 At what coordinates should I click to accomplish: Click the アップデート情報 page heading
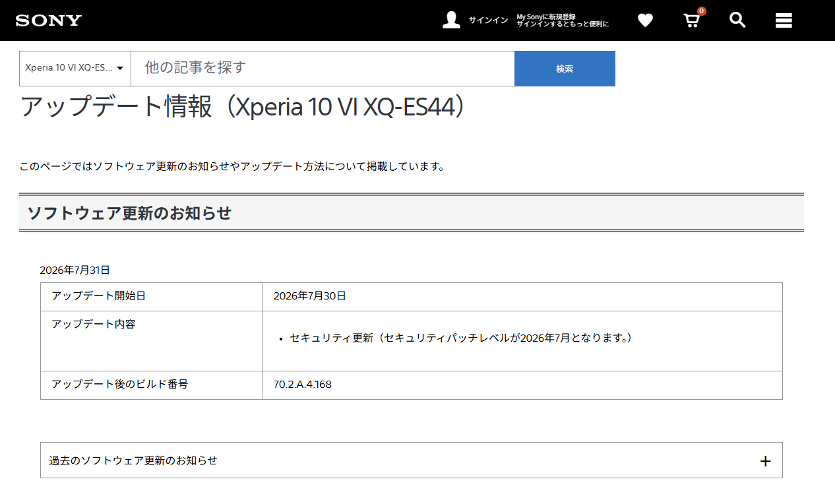pos(243,107)
